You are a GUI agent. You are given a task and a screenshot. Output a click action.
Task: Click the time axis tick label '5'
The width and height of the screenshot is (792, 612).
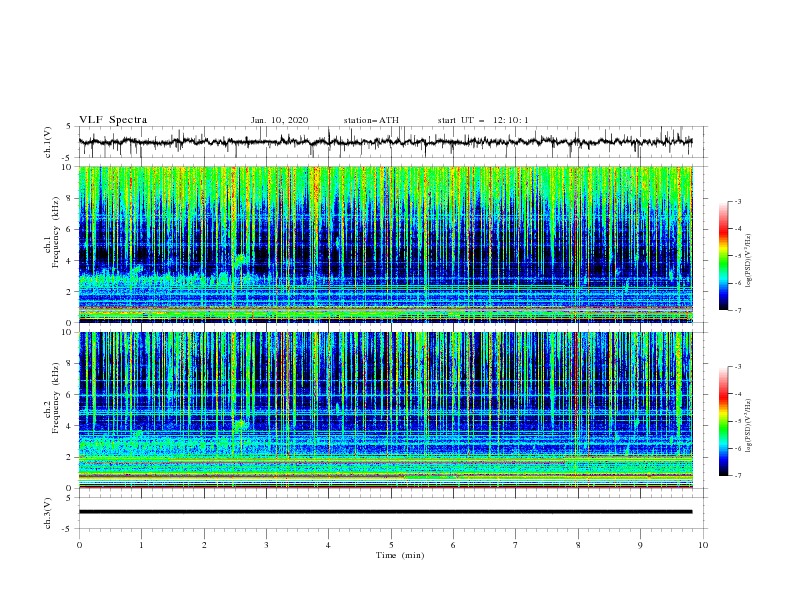(x=391, y=545)
